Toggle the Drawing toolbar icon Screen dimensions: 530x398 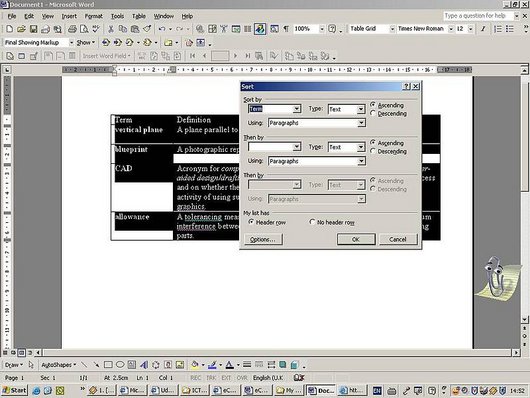[260, 29]
